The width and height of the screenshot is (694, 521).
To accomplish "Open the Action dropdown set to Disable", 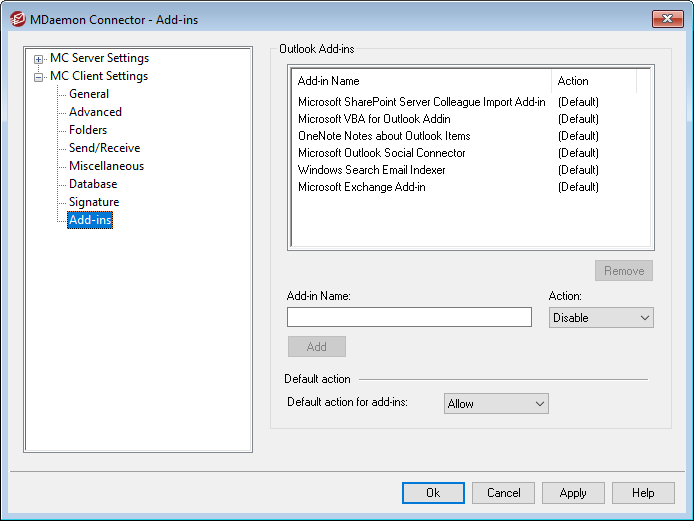I will (601, 318).
